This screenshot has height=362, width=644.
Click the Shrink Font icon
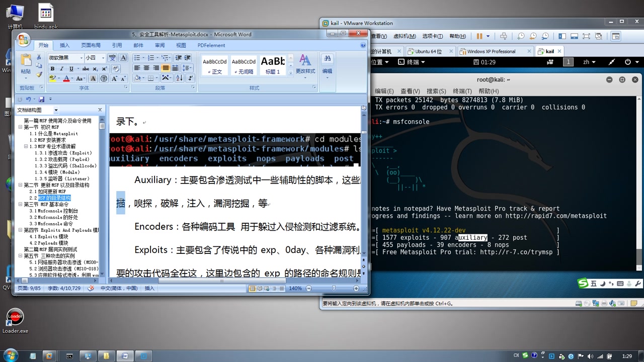tap(124, 78)
